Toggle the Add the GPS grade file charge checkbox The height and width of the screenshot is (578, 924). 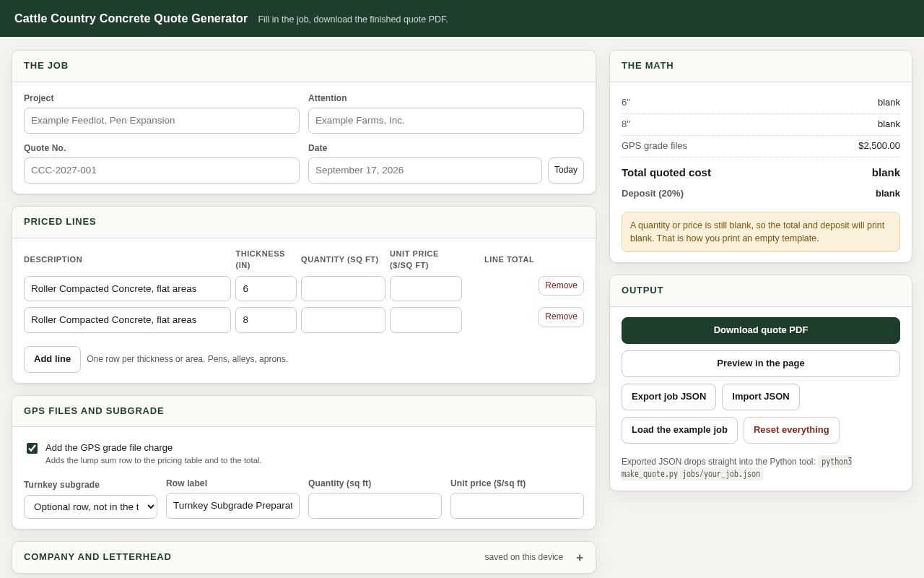[32, 449]
